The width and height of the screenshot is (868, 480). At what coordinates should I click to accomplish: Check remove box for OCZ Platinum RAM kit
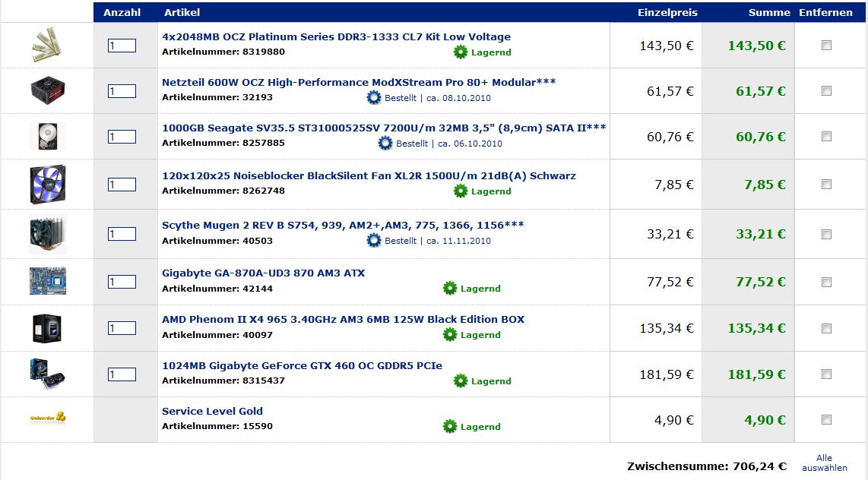(x=826, y=46)
